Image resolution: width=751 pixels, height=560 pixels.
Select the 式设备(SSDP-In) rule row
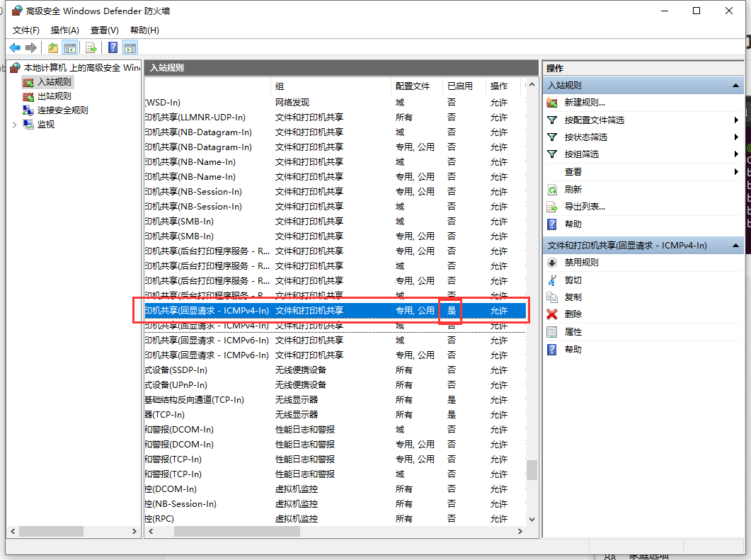[335, 370]
